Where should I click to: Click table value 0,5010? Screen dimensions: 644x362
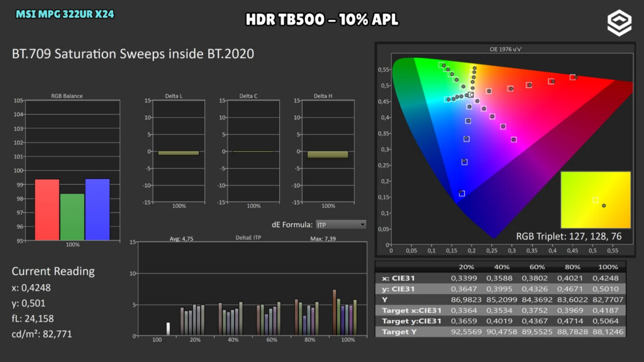tap(606, 289)
